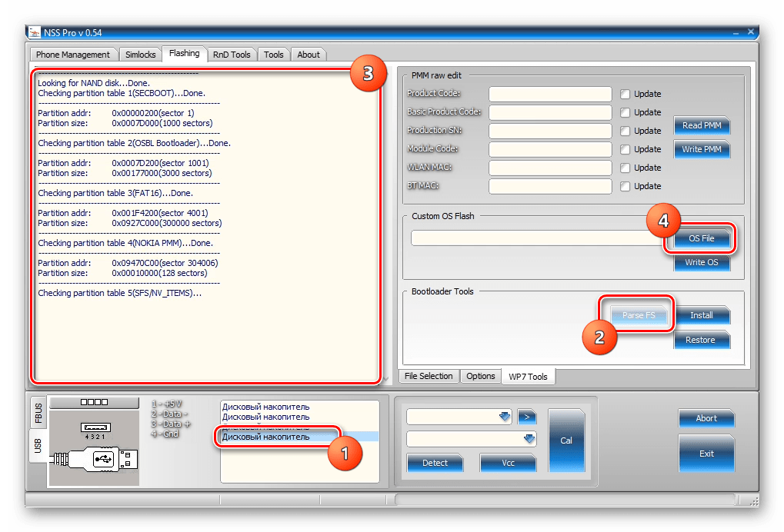Switch to the Simlocks tab

141,55
